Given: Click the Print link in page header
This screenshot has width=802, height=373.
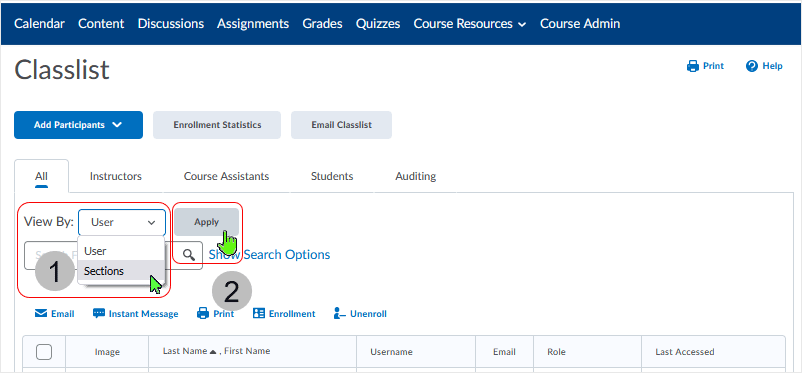Looking at the screenshot, I should [x=713, y=66].
